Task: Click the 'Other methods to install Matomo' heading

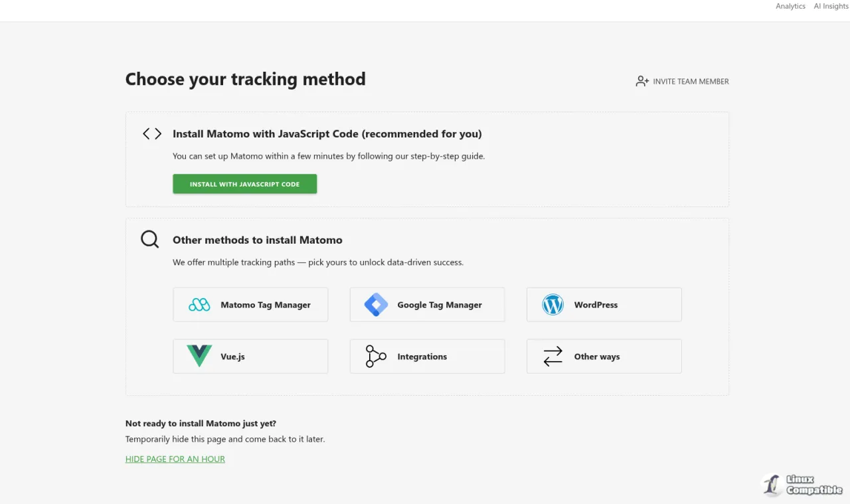Action: coord(258,240)
